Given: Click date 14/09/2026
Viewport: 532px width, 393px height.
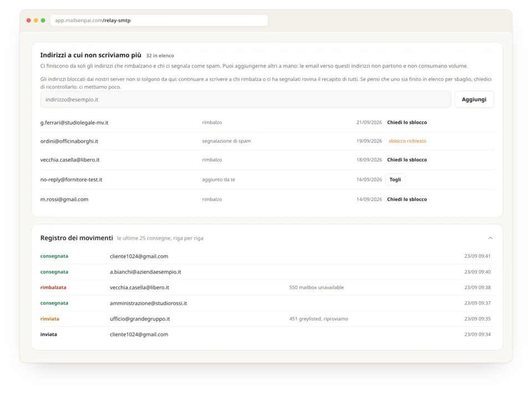Looking at the screenshot, I should [369, 199].
